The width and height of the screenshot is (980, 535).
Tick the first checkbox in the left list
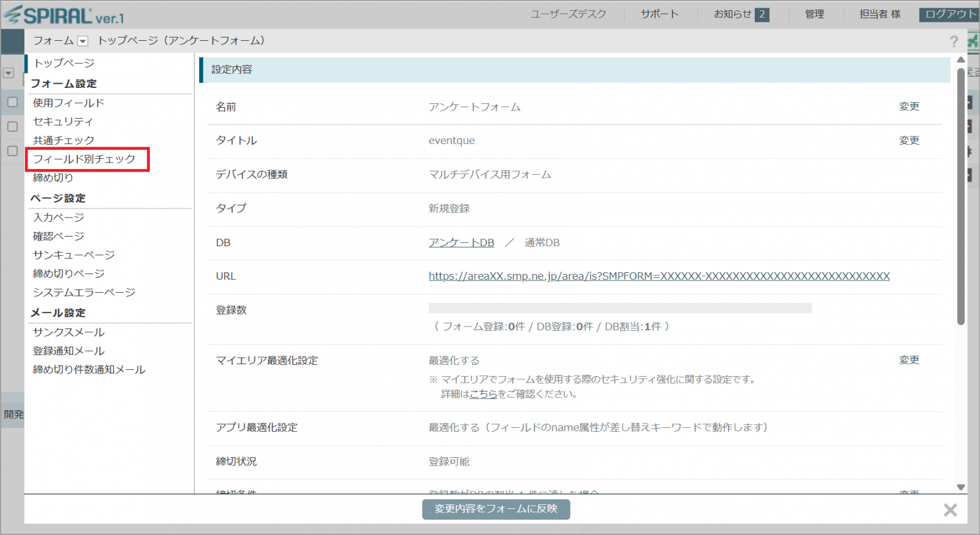[x=12, y=102]
